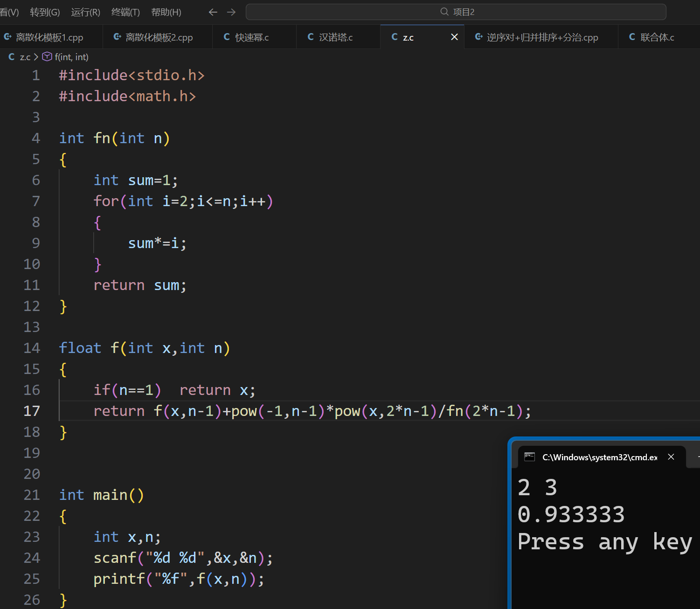Click z.c in the breadcrumb
This screenshot has width=700, height=609.
25,57
